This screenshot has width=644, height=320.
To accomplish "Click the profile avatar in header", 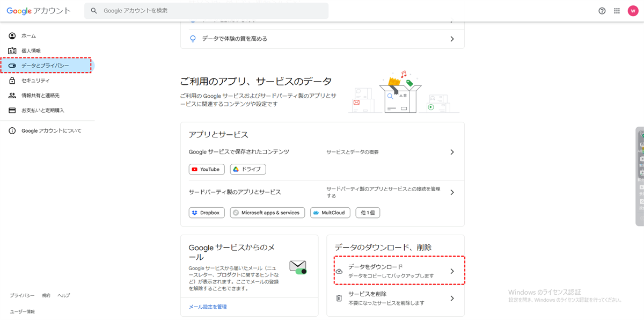I will (x=633, y=11).
